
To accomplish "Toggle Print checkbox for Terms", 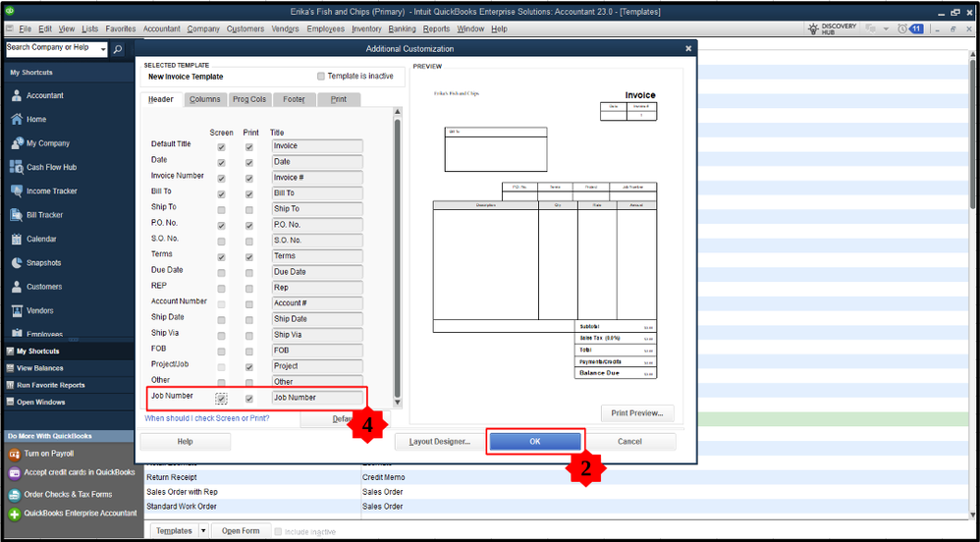I will 249,257.
